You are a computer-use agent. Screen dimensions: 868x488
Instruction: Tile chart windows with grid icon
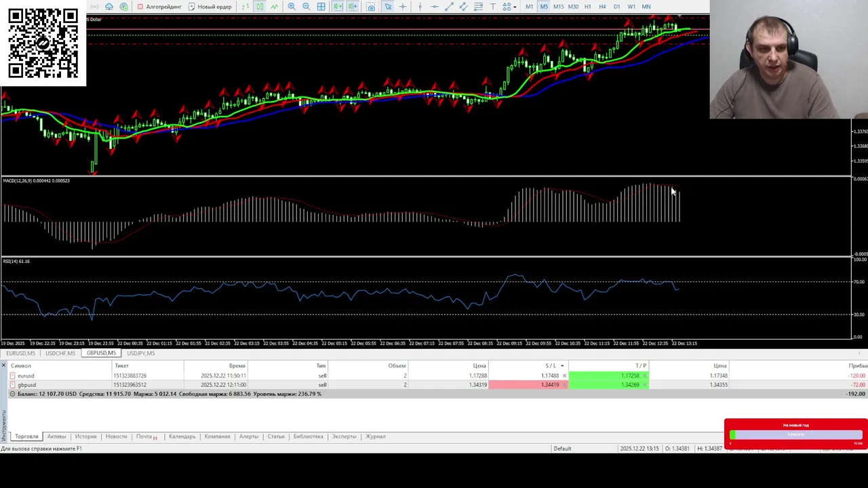[x=321, y=6]
